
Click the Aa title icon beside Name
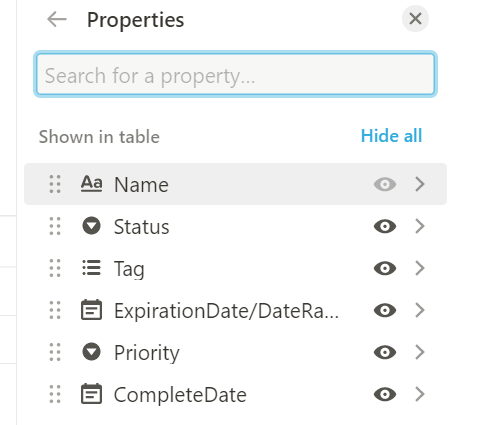[x=91, y=184]
